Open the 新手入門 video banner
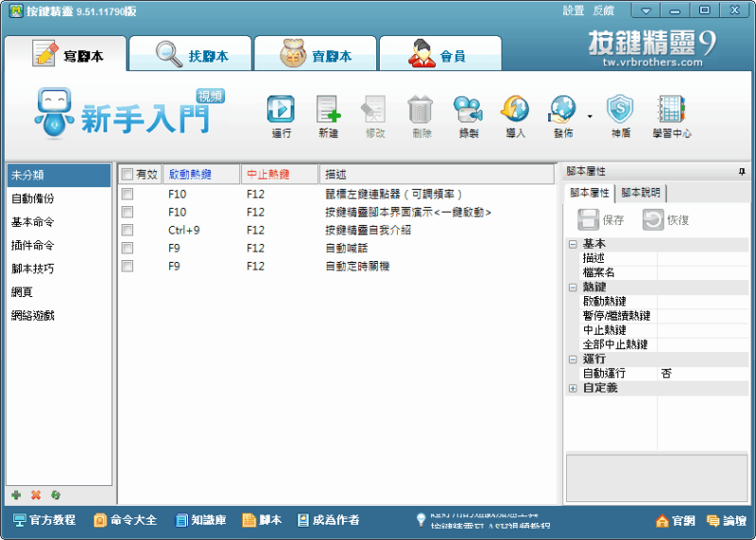The width and height of the screenshot is (756, 540). (130, 113)
